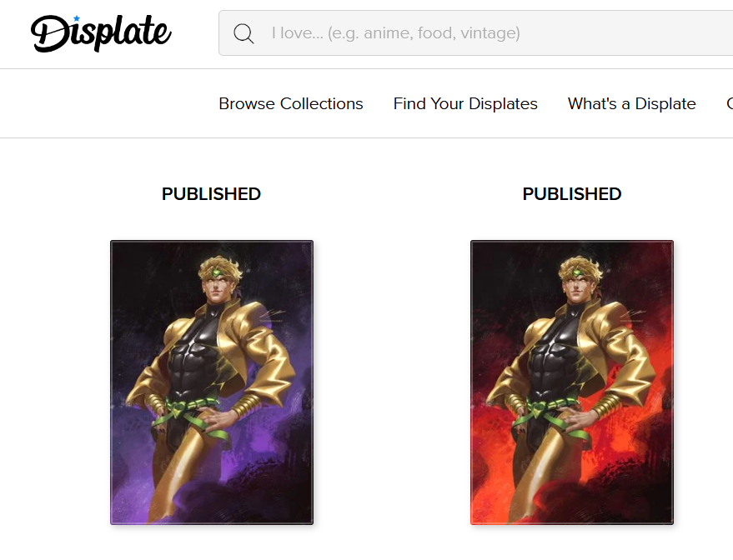The width and height of the screenshot is (733, 560).
Task: Open Find Your Displates menu item
Action: click(x=465, y=103)
